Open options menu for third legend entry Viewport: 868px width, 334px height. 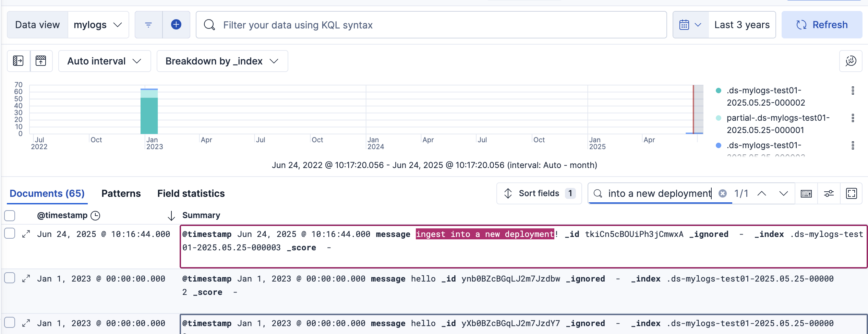click(853, 145)
